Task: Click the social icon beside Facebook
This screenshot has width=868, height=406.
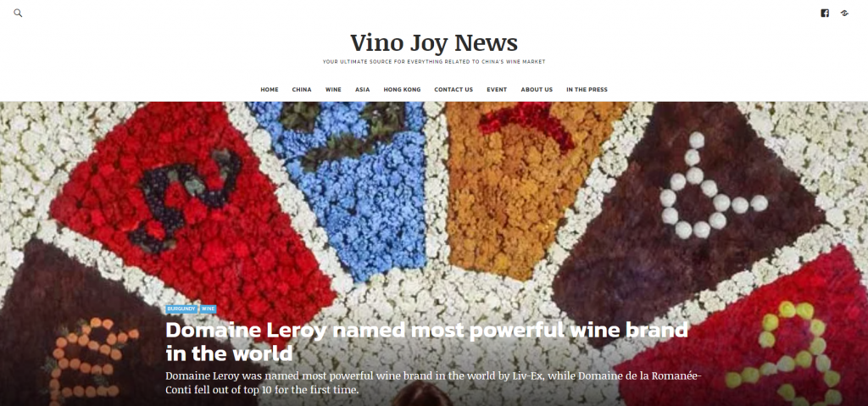Action: [844, 14]
